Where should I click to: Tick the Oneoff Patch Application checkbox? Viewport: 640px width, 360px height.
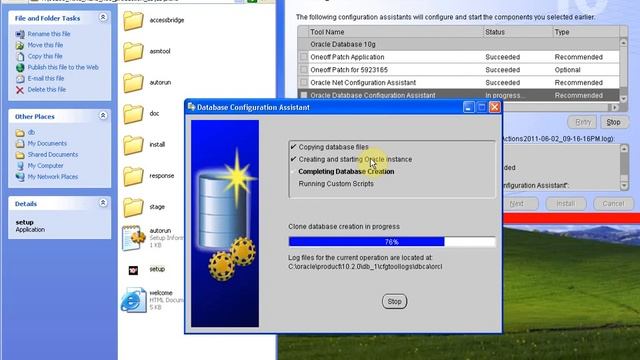coord(304,57)
